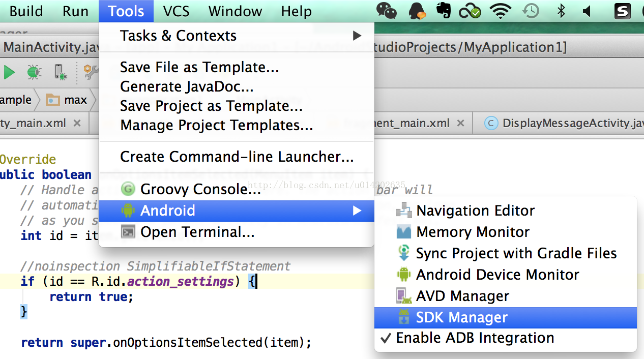Screen dimensions: 644x359
Task: Launch SDK Manager via its icon
Action: click(x=403, y=317)
